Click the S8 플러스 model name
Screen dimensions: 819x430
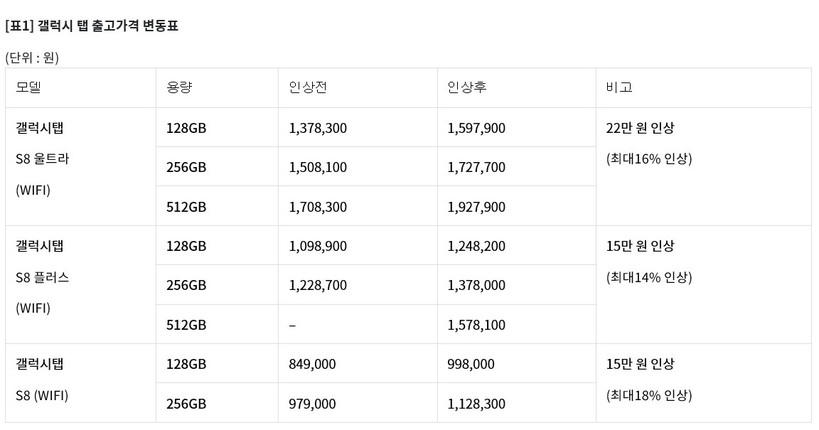click(x=43, y=277)
